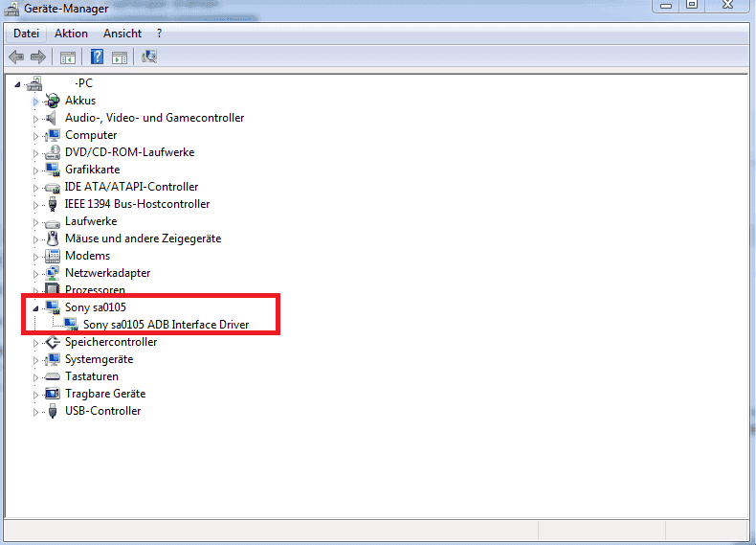Click the Netzwerkadapter icon

(52, 273)
